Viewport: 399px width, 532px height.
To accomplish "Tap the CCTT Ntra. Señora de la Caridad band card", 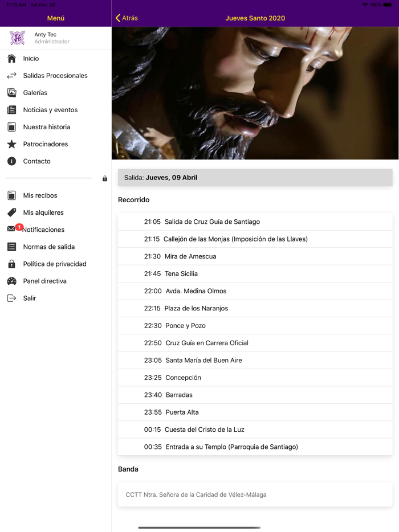I will click(x=255, y=494).
